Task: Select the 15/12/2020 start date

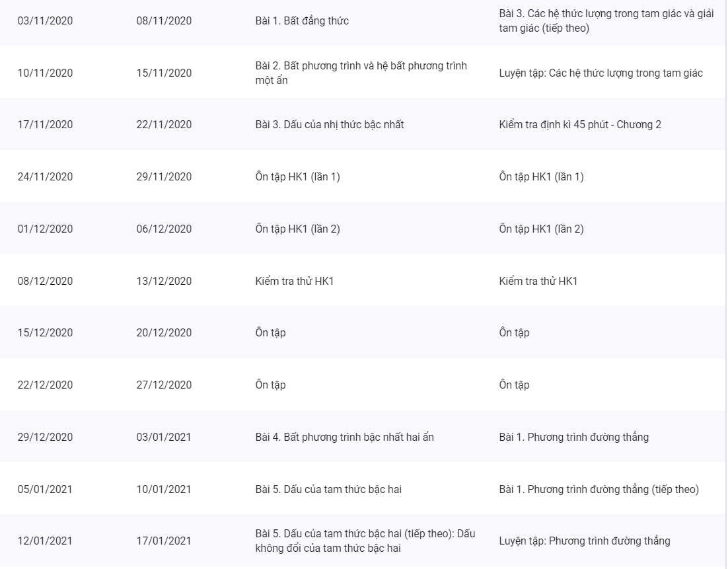Action: click(x=45, y=332)
